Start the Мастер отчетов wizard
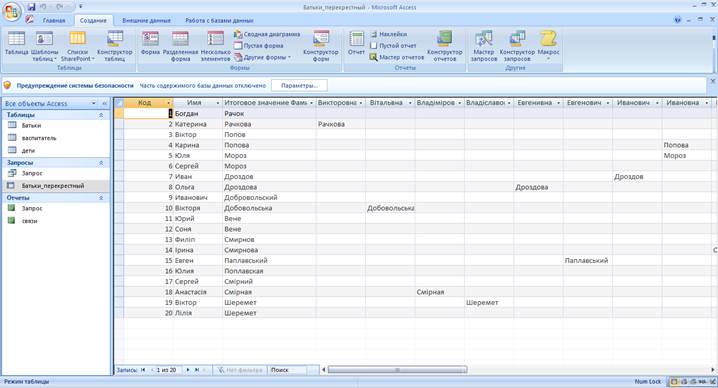The height and width of the screenshot is (388, 718). (397, 57)
